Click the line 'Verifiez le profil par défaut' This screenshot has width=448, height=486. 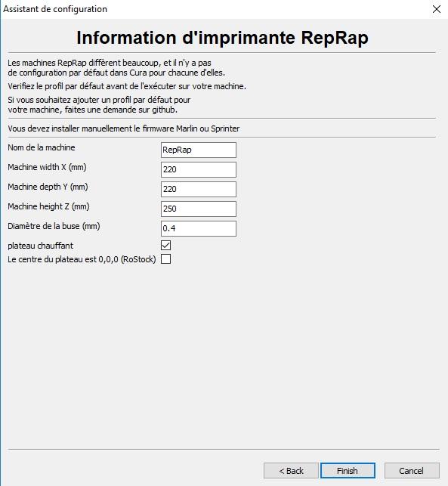coord(127,86)
